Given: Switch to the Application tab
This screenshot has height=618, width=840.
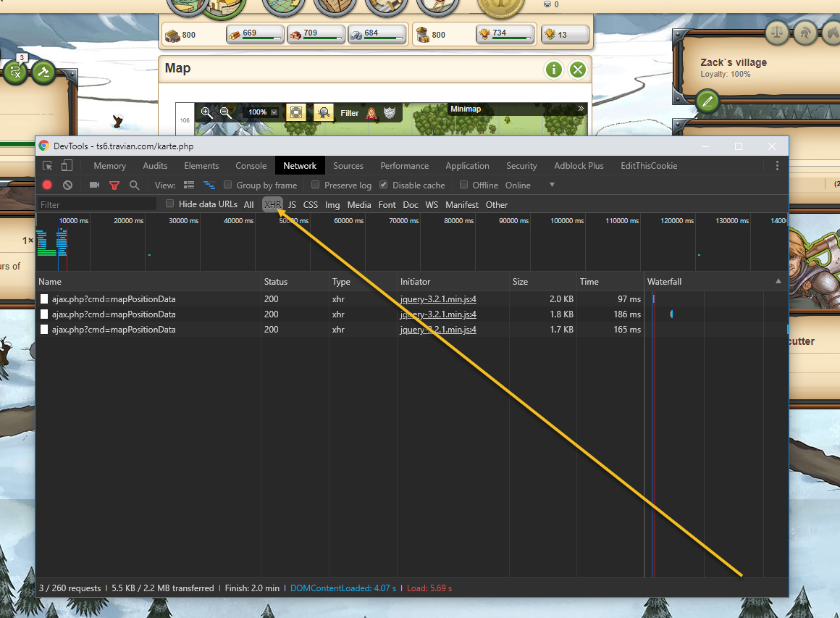Looking at the screenshot, I should tap(467, 166).
